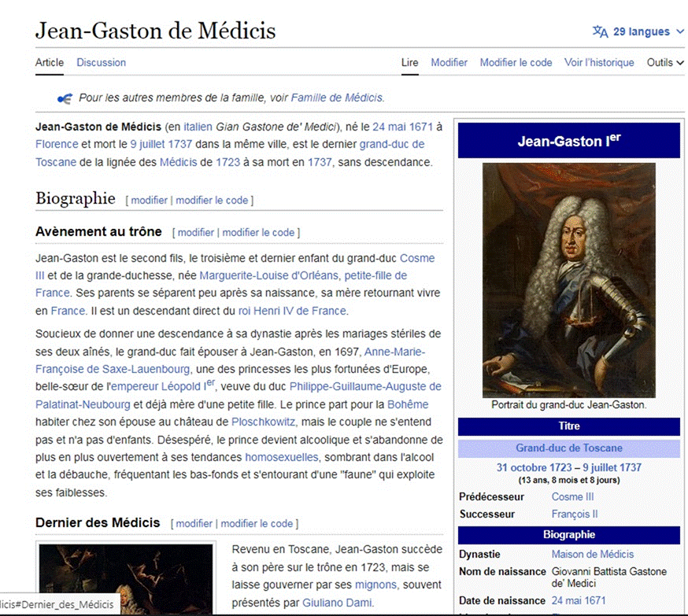Click the Dernier des Médicis section heading
Screen dimensions: 688x616
[98, 522]
